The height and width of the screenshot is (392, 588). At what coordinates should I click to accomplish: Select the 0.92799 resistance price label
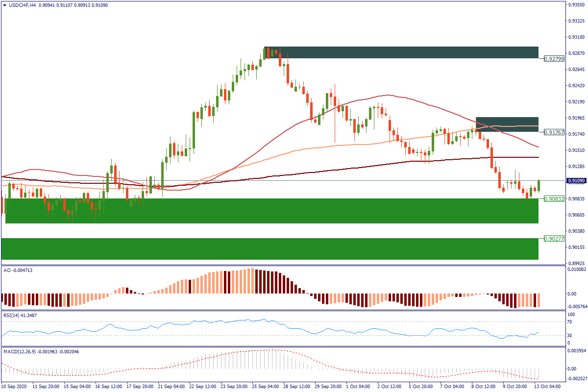click(x=554, y=59)
